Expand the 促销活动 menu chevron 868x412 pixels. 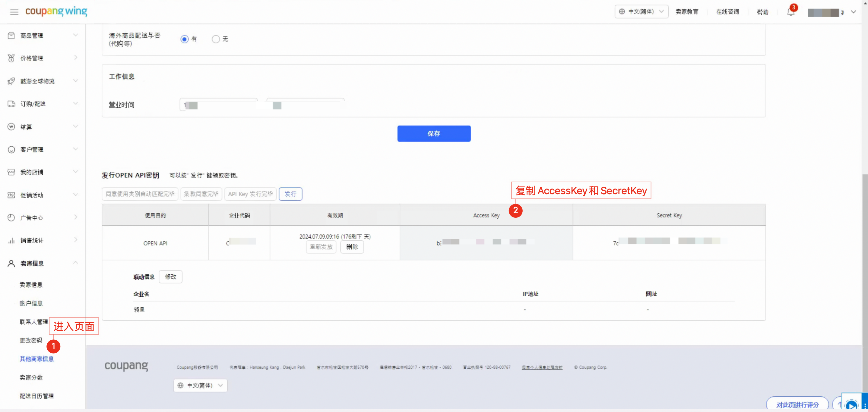[x=75, y=195]
